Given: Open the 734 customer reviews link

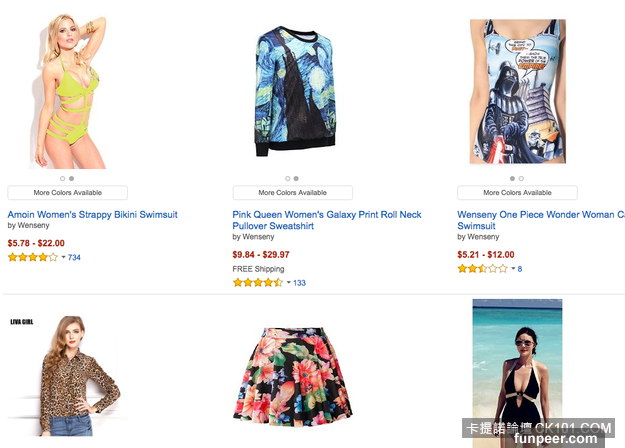Looking at the screenshot, I should (x=74, y=257).
